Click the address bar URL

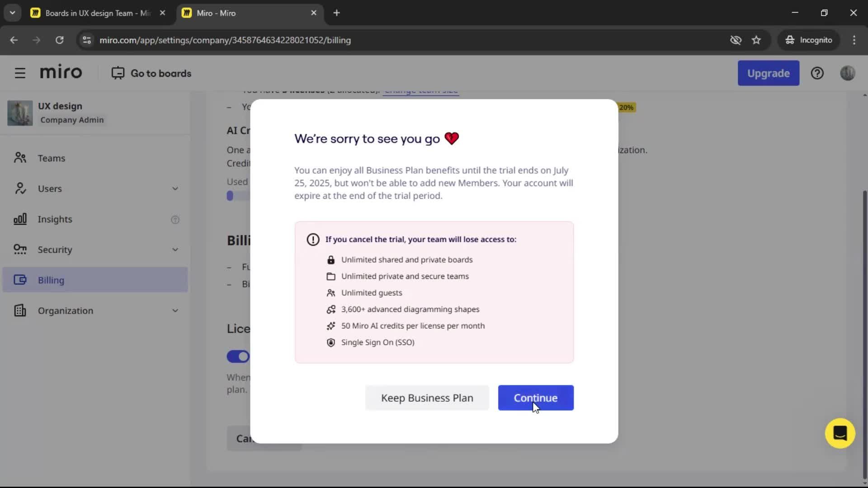tap(225, 40)
